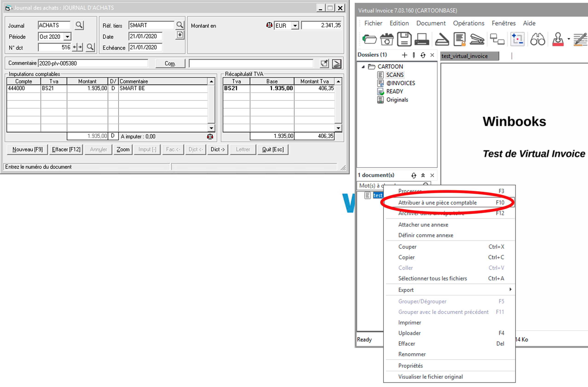Collapse the documents panel with double chevron
The height and width of the screenshot is (387, 588).
click(423, 175)
